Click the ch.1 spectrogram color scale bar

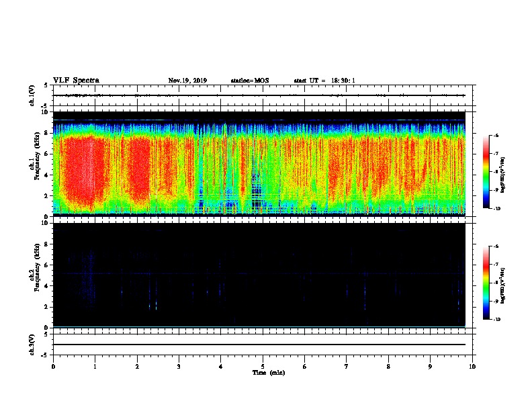(486, 172)
